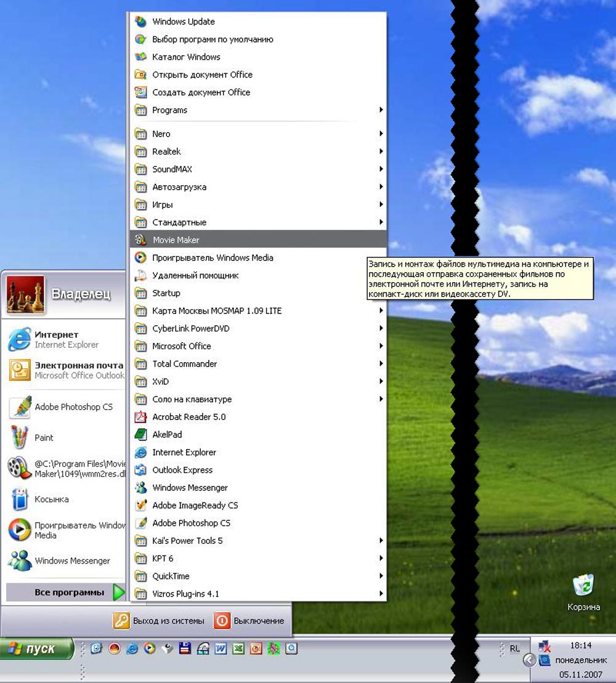This screenshot has width=616, height=683.
Task: Show hidden tray icons with the arrow
Action: [x=529, y=660]
